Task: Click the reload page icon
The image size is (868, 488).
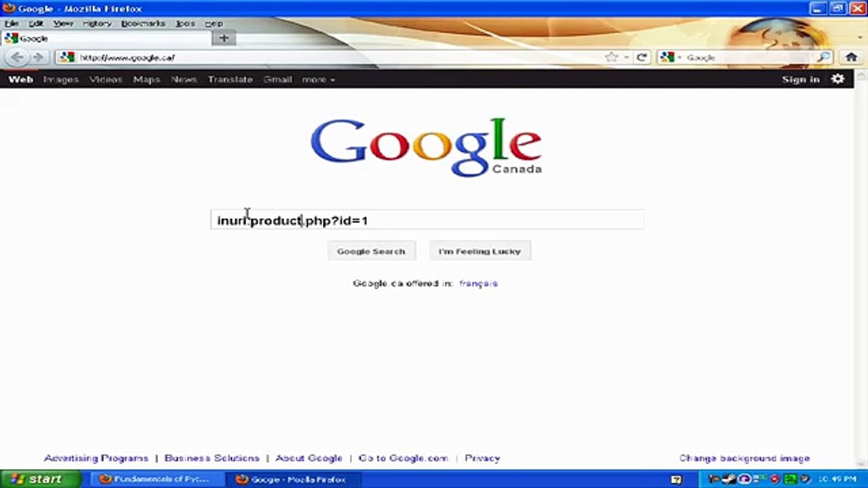Action: pos(642,58)
